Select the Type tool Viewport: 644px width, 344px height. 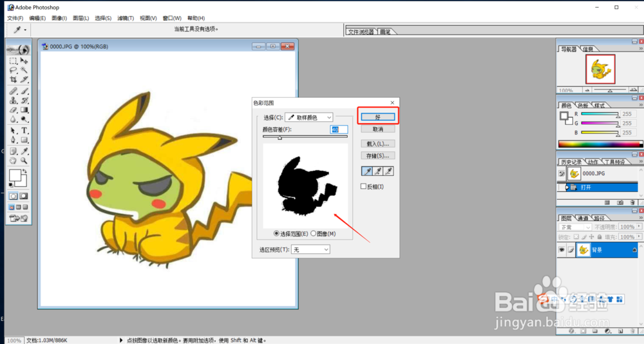click(24, 131)
